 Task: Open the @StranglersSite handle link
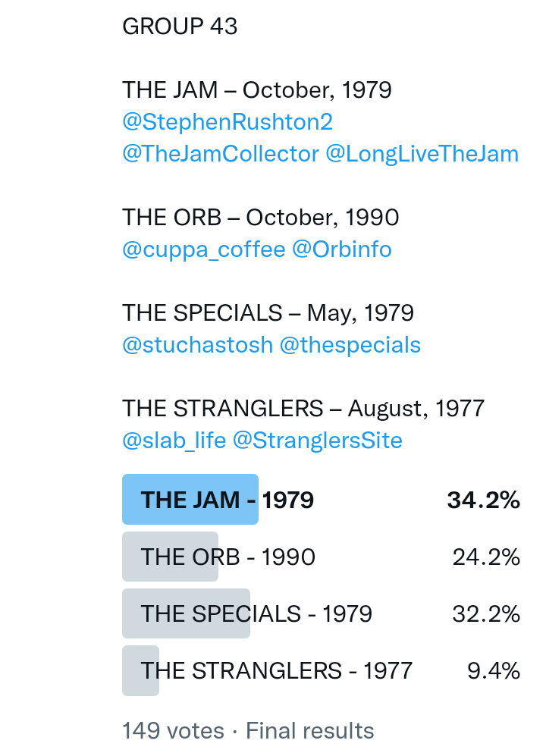point(317,441)
